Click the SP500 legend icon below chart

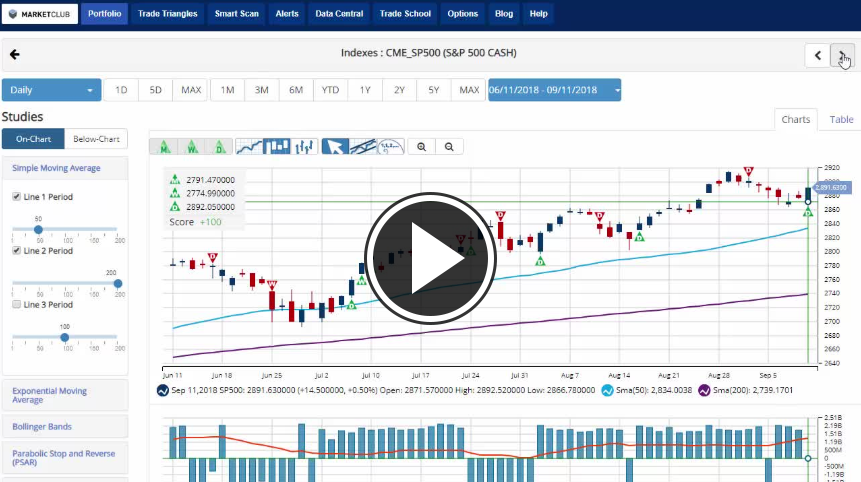163,390
